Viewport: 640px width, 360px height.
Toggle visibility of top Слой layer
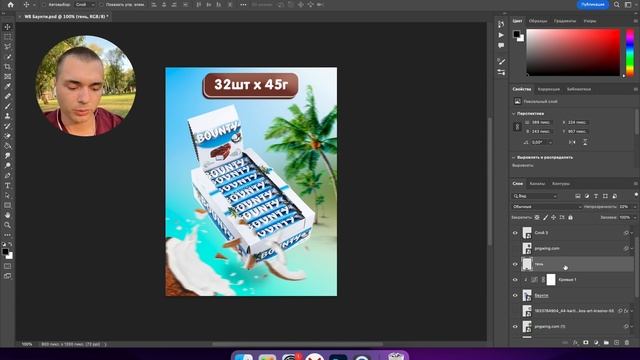(x=515, y=233)
